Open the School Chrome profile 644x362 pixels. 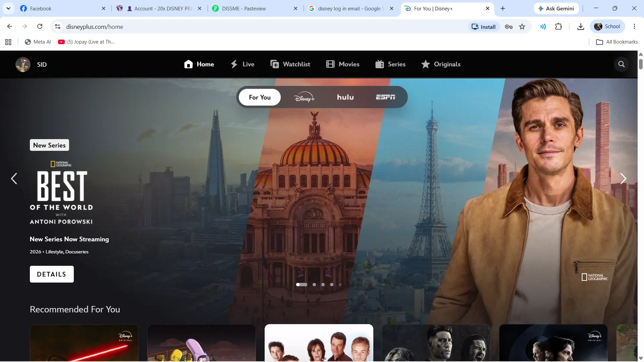[x=607, y=26]
